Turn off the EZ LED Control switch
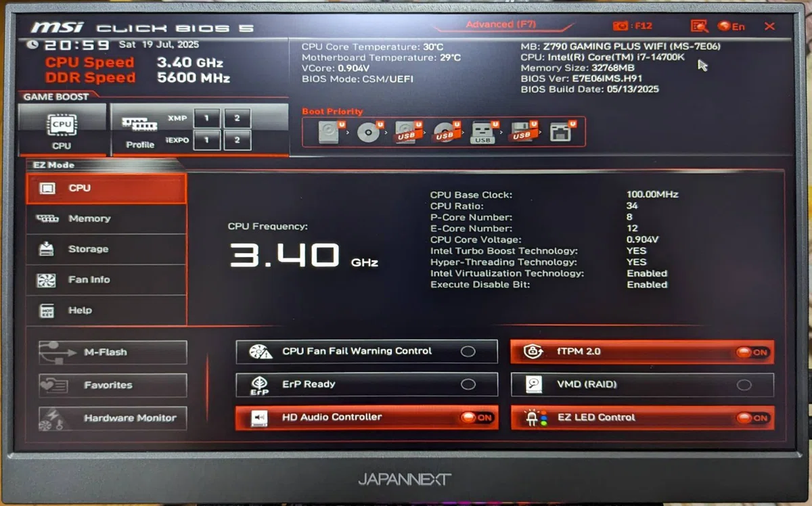 click(752, 417)
